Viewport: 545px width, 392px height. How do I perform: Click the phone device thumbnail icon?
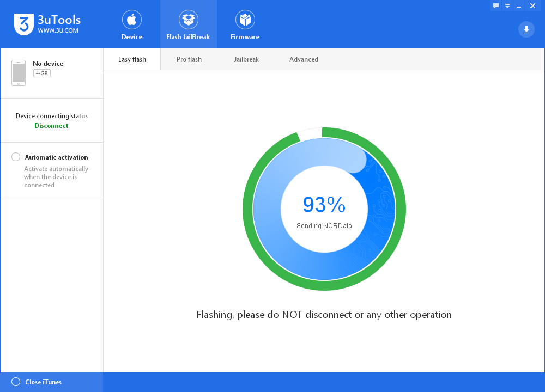click(x=19, y=73)
